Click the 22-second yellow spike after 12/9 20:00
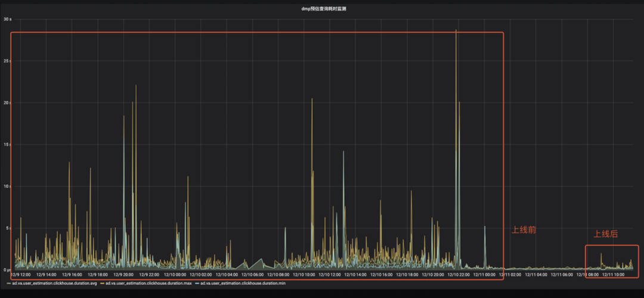This screenshot has height=298, width=644. 136,86
